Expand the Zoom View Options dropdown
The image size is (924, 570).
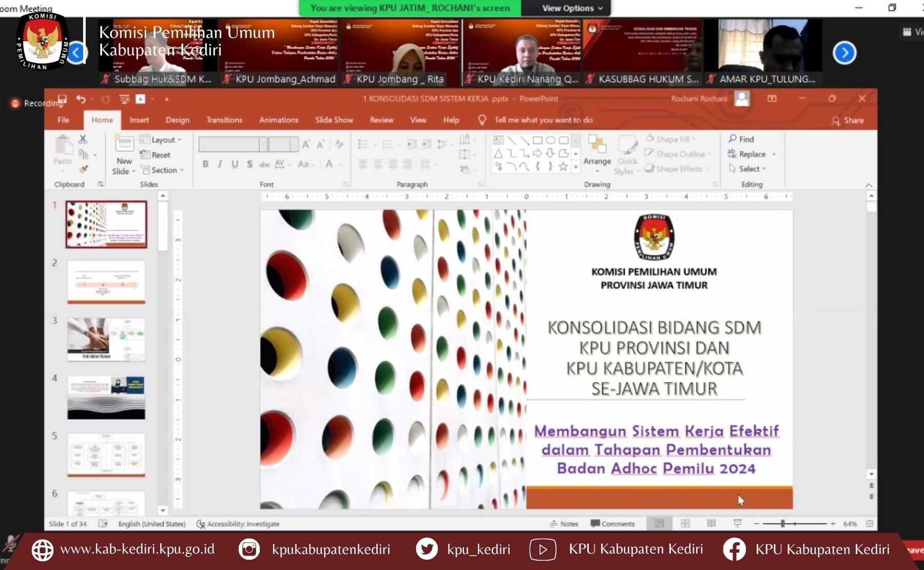pos(572,8)
